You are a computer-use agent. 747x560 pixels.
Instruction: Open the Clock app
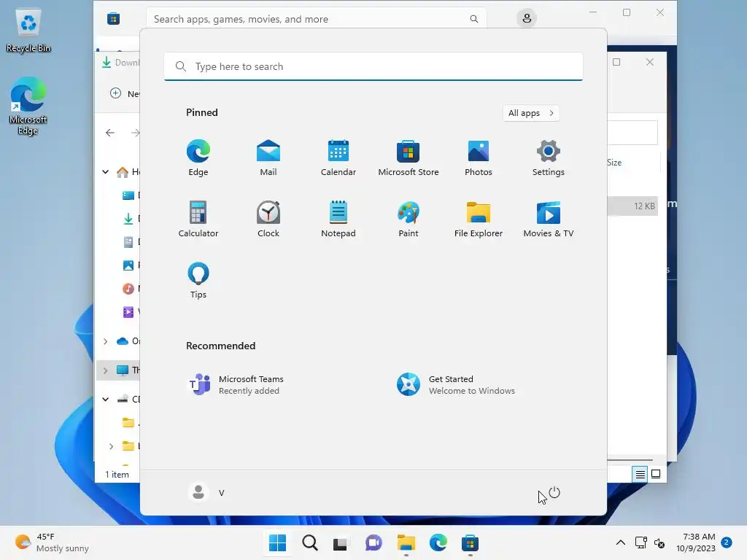(x=268, y=219)
